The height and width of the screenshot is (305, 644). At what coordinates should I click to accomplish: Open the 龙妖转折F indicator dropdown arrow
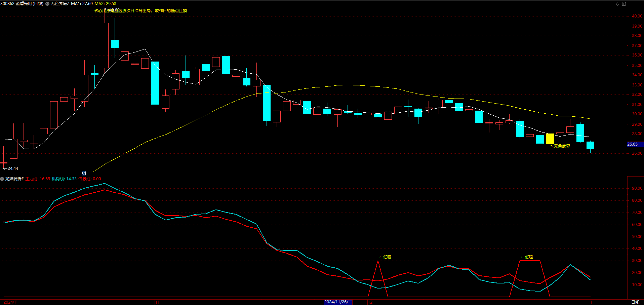click(2, 179)
